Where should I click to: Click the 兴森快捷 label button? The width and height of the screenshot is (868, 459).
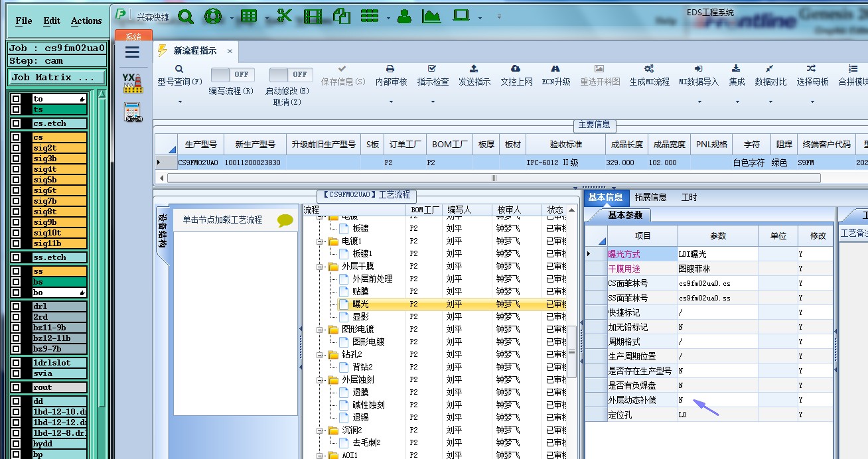(153, 17)
